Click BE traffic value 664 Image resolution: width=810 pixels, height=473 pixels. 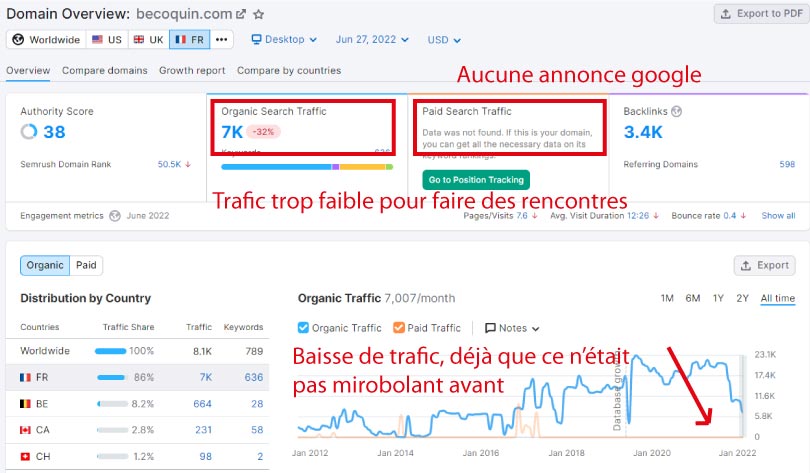pos(202,404)
